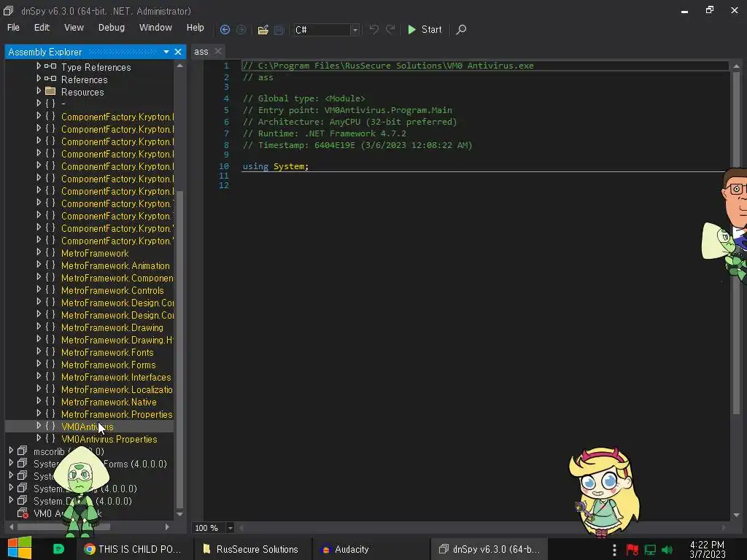Expand the References node
747x560 pixels.
click(x=39, y=79)
